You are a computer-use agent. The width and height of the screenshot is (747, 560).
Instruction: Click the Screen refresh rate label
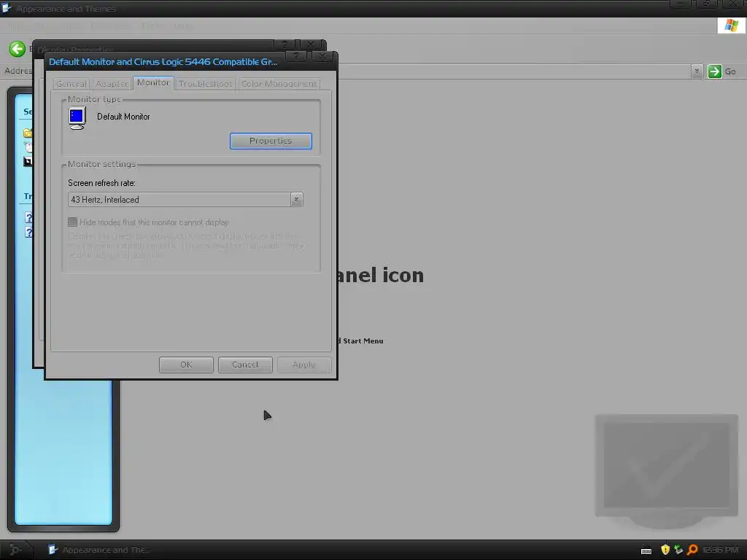(101, 183)
